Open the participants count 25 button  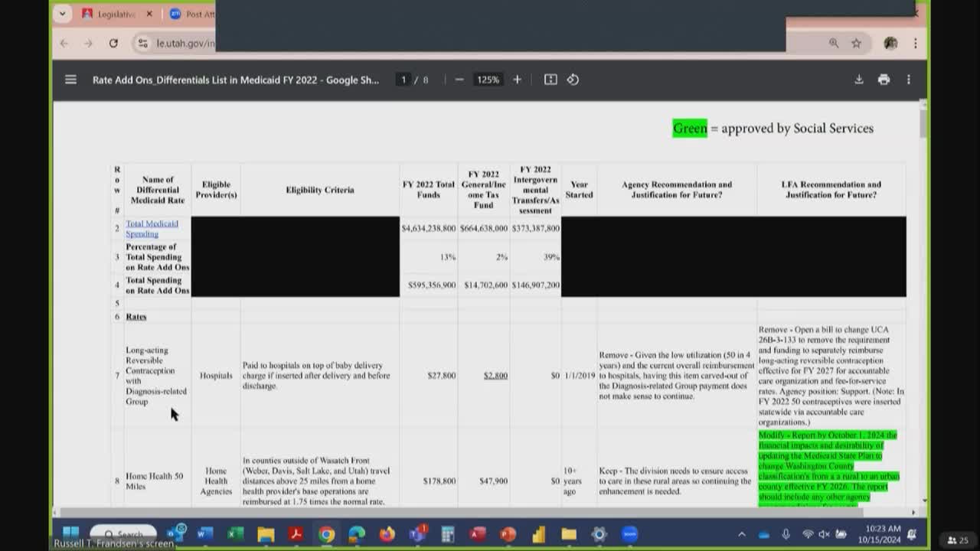[x=958, y=540]
